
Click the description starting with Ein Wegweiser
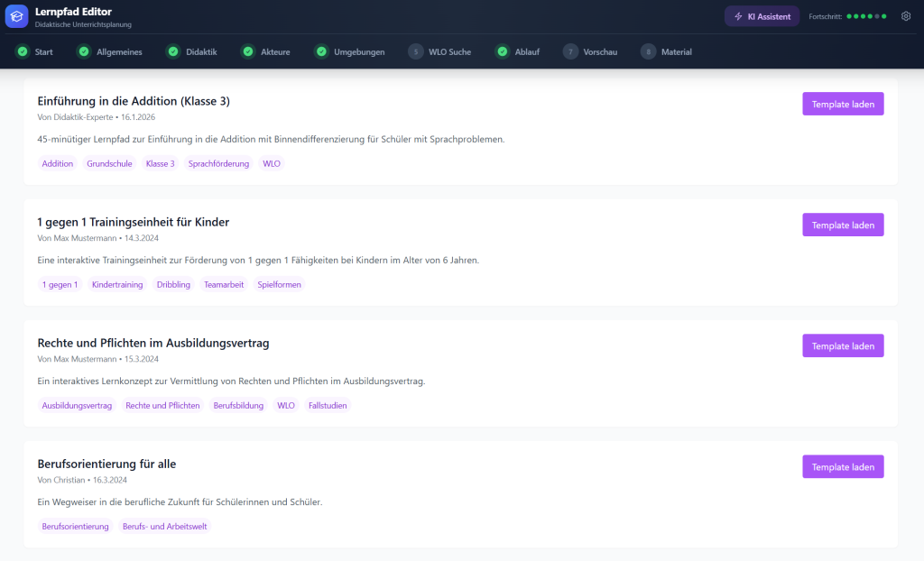pos(180,501)
